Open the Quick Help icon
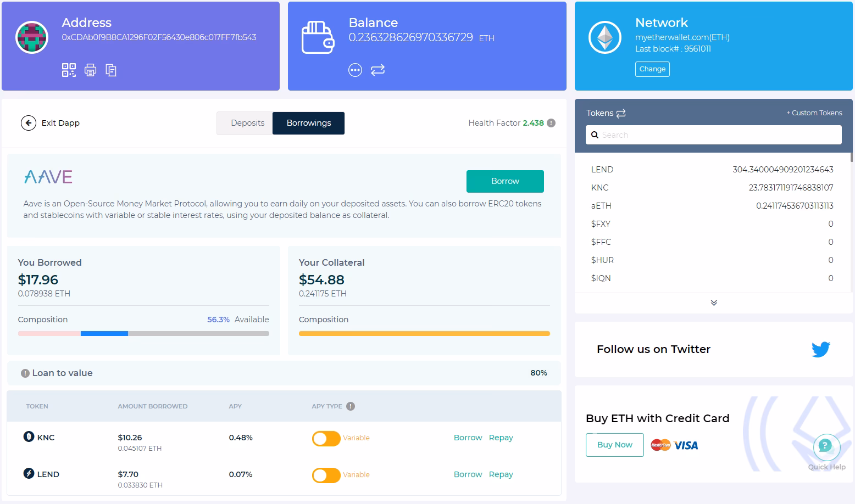This screenshot has height=504, width=855. (826, 447)
